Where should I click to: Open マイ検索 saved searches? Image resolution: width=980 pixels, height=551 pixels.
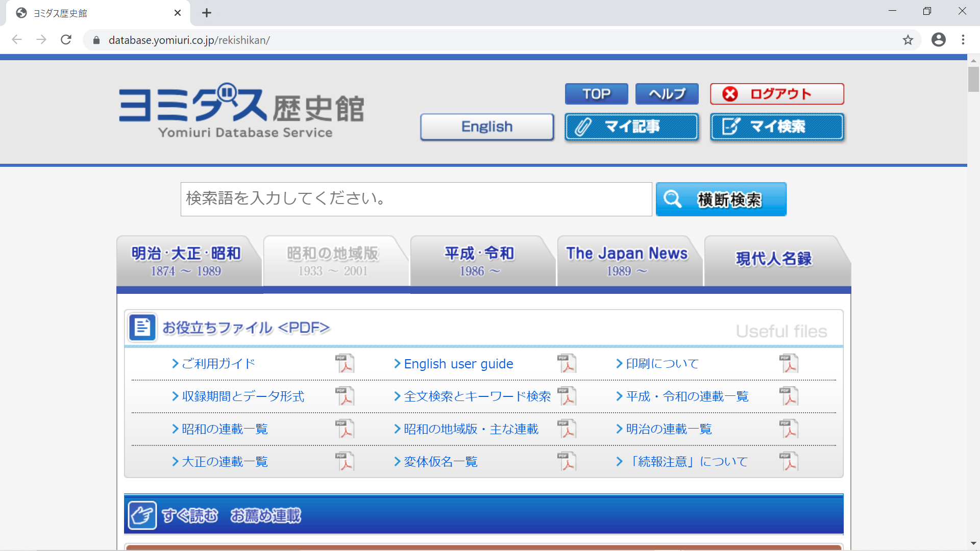777,127
